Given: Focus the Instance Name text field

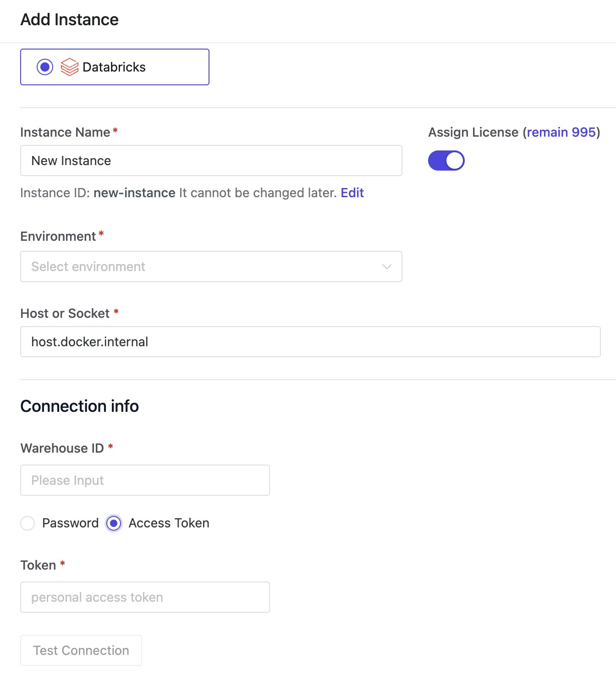Looking at the screenshot, I should click(x=211, y=161).
